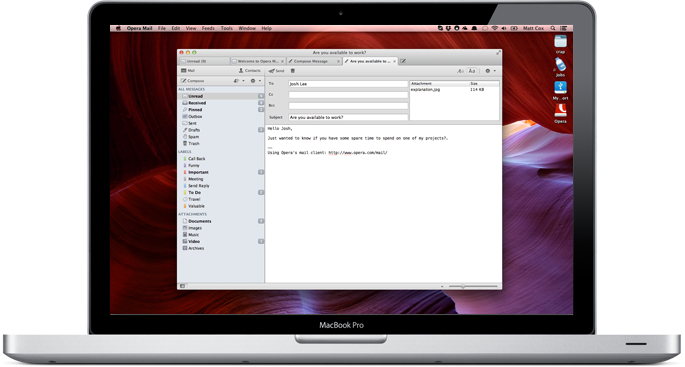This screenshot has width=685, height=367.
Task: Send the message with the Send button
Action: tap(277, 71)
